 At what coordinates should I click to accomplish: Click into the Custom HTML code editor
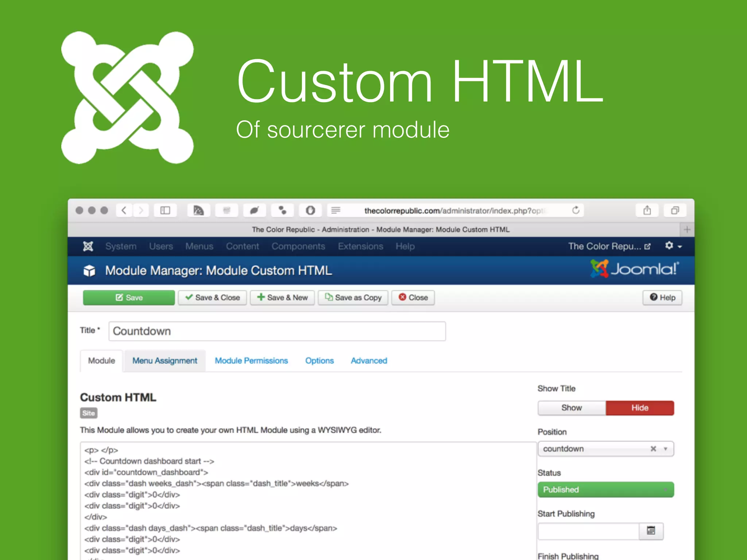point(308,501)
